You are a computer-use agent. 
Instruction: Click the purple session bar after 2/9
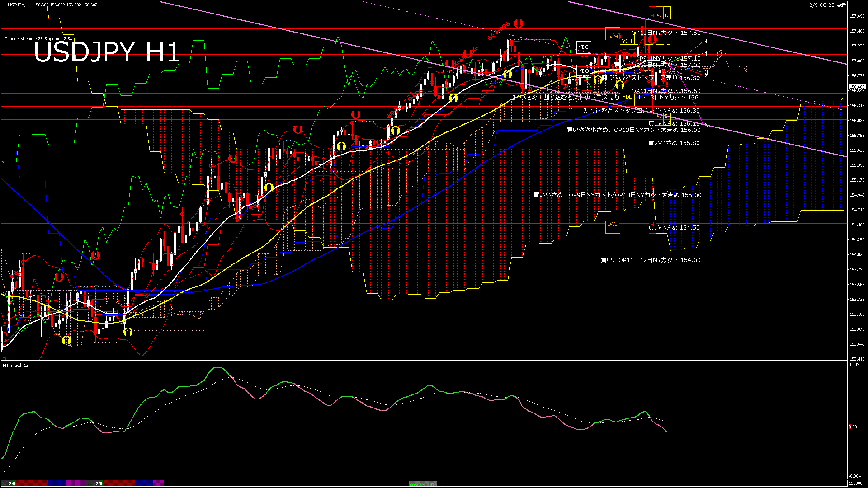(x=159, y=483)
